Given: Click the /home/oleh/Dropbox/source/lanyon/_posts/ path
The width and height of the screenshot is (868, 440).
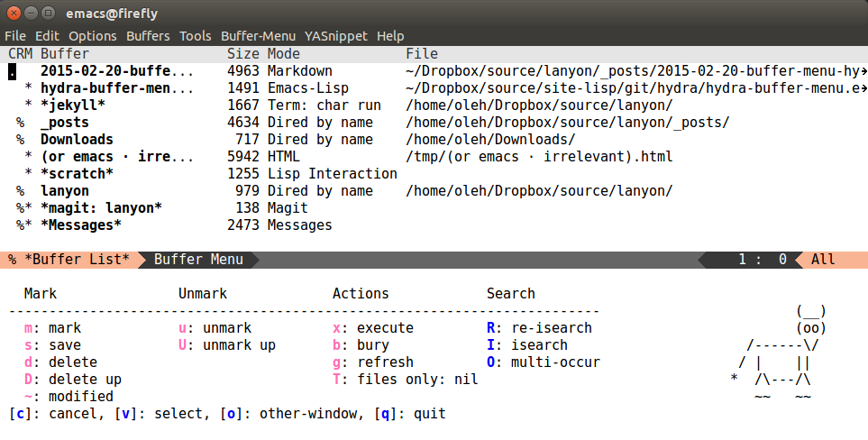Looking at the screenshot, I should [568, 123].
